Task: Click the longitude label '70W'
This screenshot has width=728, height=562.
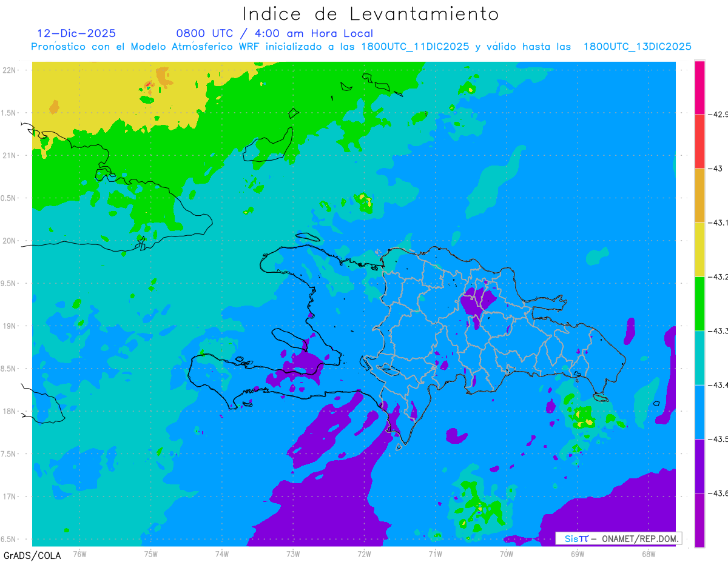Action: [x=507, y=554]
